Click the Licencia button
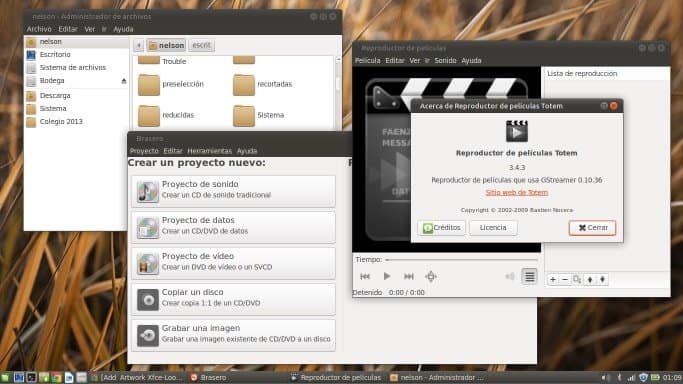 (493, 228)
